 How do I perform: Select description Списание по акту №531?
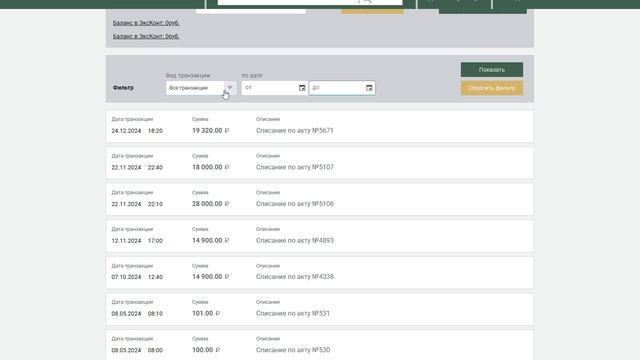click(293, 313)
